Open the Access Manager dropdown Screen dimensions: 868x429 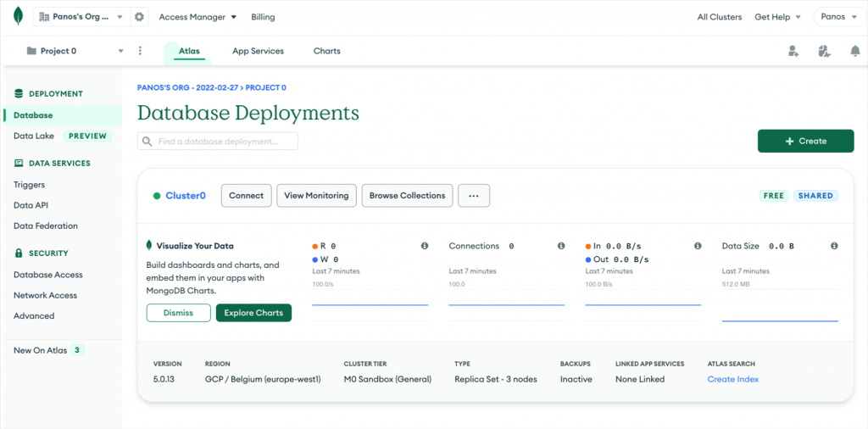click(x=198, y=17)
